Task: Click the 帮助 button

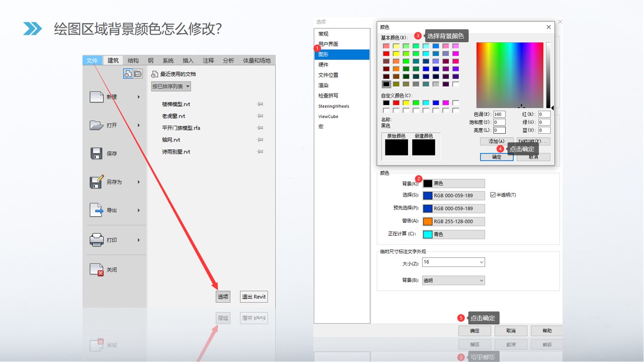Action: pyautogui.click(x=547, y=331)
